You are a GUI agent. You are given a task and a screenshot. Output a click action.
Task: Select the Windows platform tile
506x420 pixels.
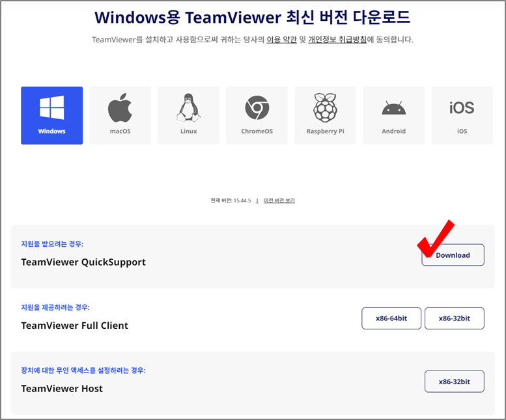[51, 115]
